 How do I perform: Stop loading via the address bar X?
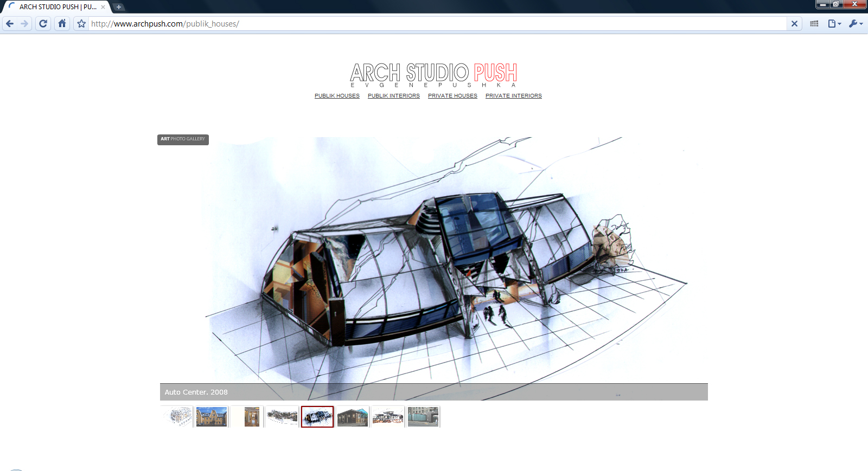click(794, 24)
